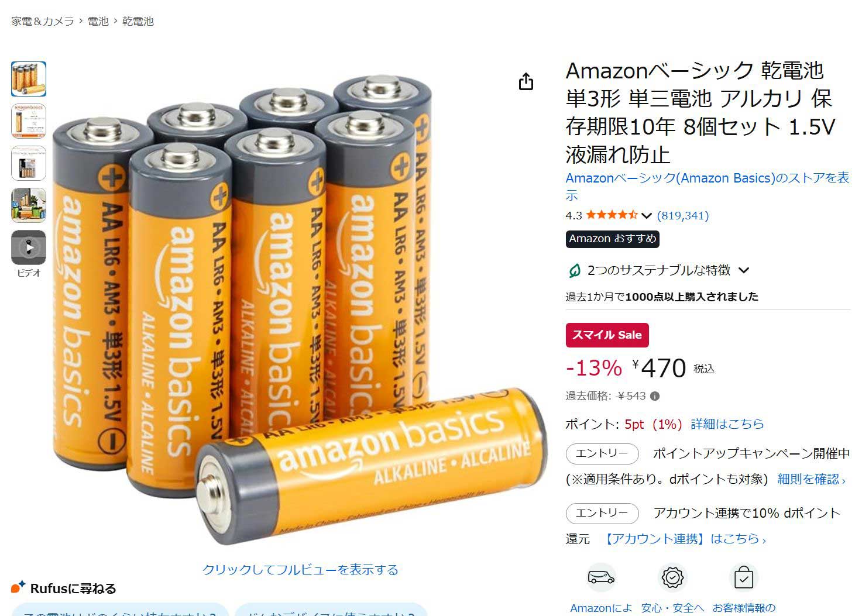Image resolution: width=862 pixels, height=616 pixels.
Task: Click the past price info icon
Action: click(x=655, y=396)
